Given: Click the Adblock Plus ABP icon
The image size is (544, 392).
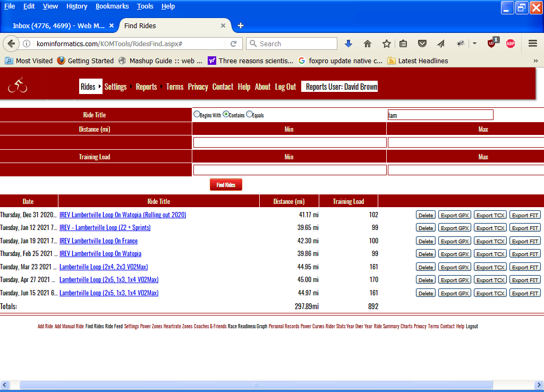Looking at the screenshot, I should point(511,44).
